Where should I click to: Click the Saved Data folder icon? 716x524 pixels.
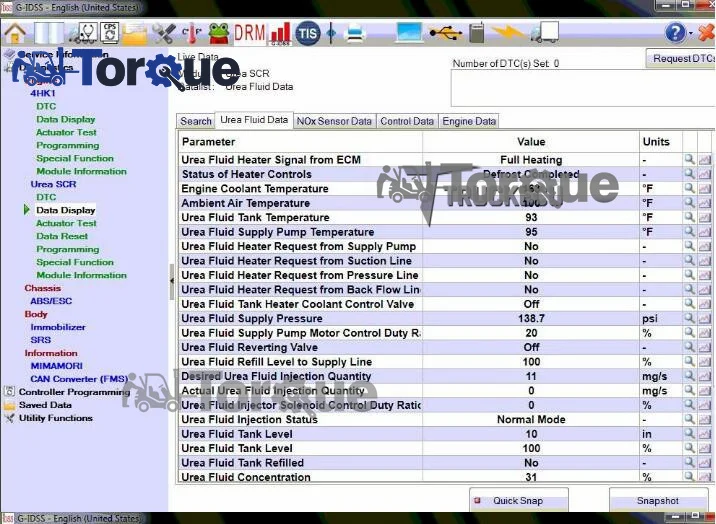(9, 405)
